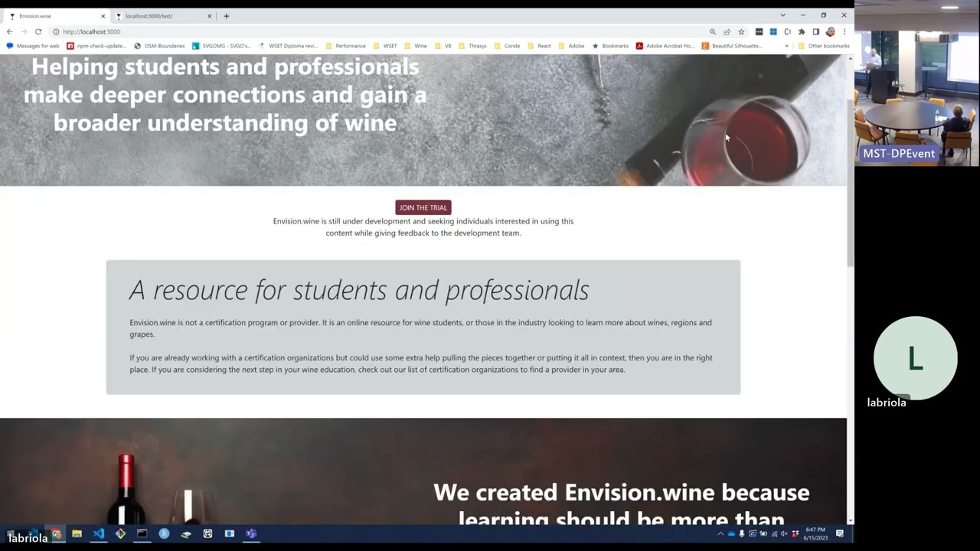This screenshot has height=551, width=980.
Task: Click the heading "A resource for students and professionals"
Action: 359,290
